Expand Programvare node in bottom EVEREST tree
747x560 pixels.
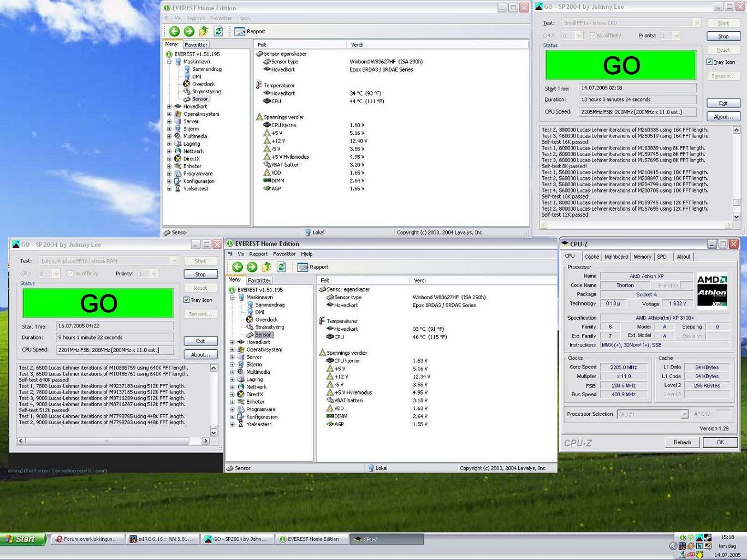(x=233, y=409)
